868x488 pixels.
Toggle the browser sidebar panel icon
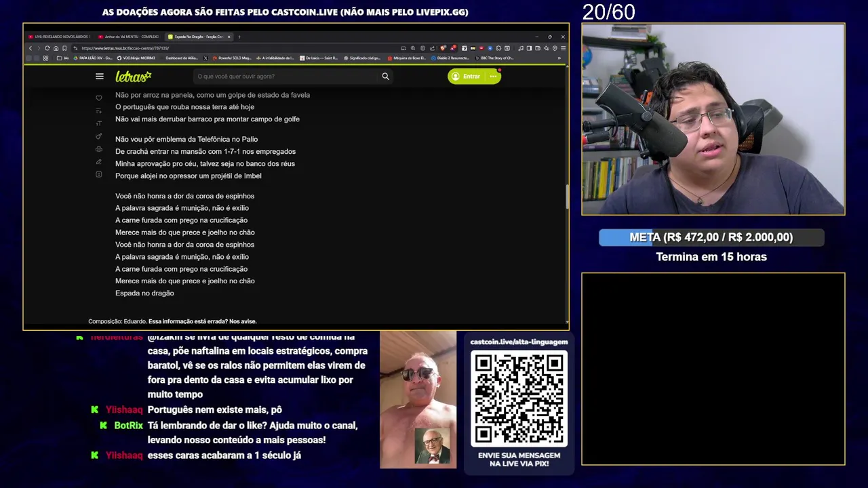tap(529, 48)
